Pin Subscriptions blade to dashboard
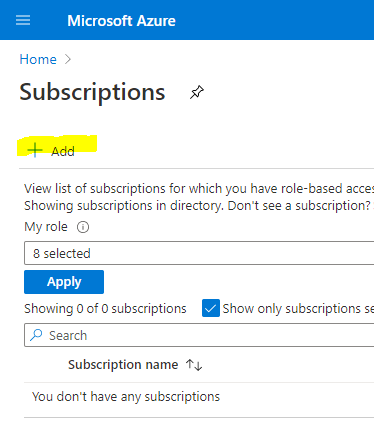The width and height of the screenshot is (374, 427). pos(197,92)
